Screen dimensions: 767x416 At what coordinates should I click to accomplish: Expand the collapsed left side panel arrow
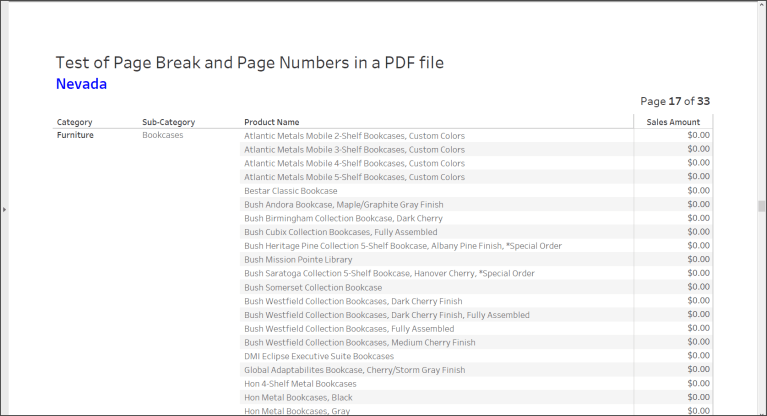pos(5,209)
